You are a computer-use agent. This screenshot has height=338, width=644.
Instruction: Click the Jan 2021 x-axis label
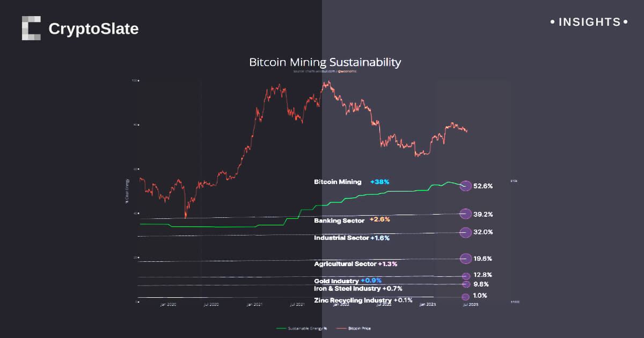[254, 304]
